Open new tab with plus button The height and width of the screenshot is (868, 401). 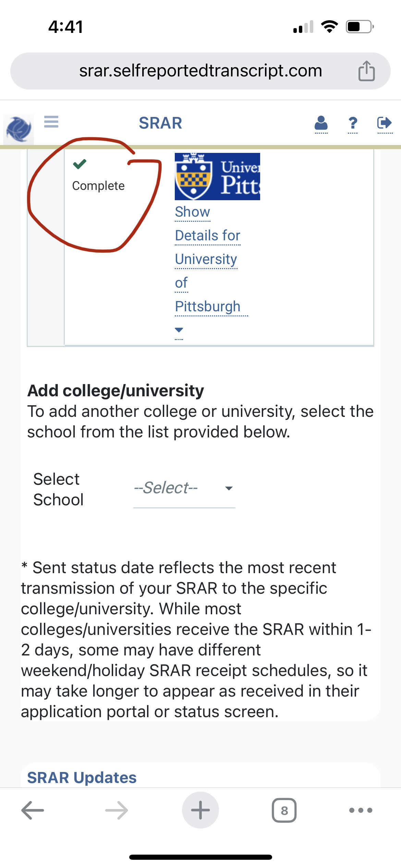200,810
